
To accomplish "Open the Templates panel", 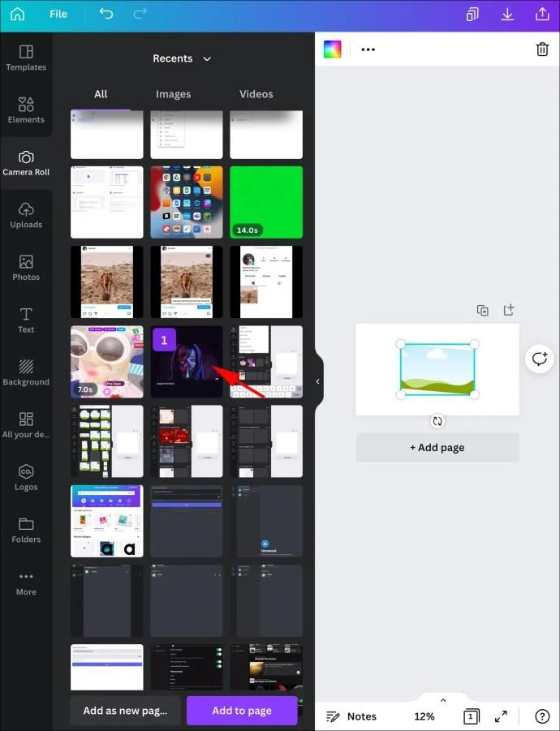I will pyautogui.click(x=26, y=58).
